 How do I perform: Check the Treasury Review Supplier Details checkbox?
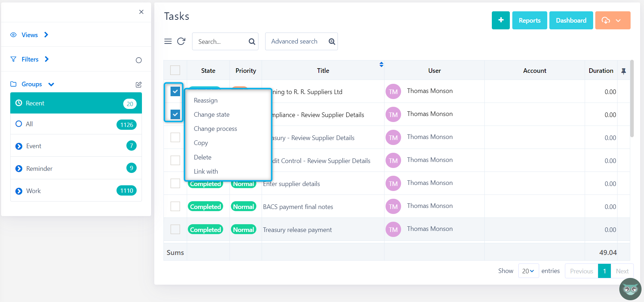point(175,137)
